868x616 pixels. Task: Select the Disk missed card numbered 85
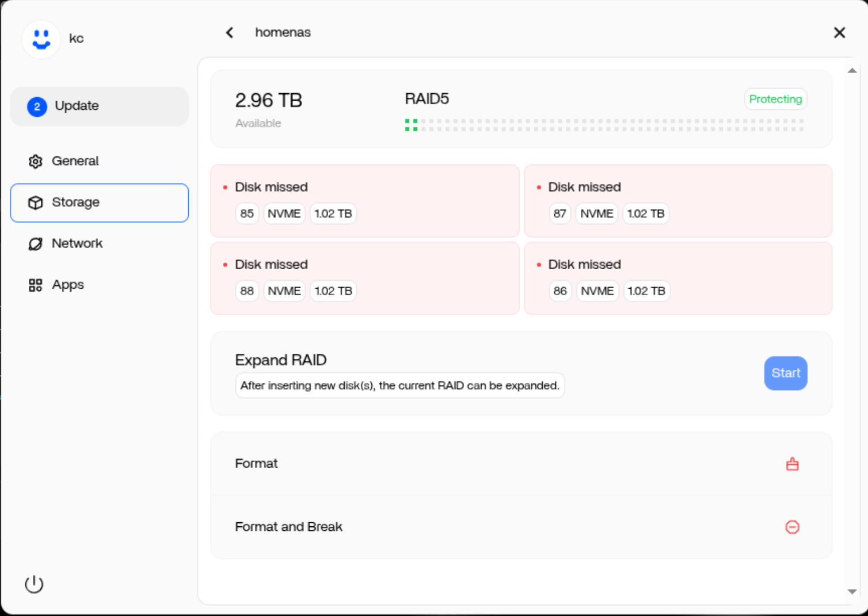[x=364, y=201]
